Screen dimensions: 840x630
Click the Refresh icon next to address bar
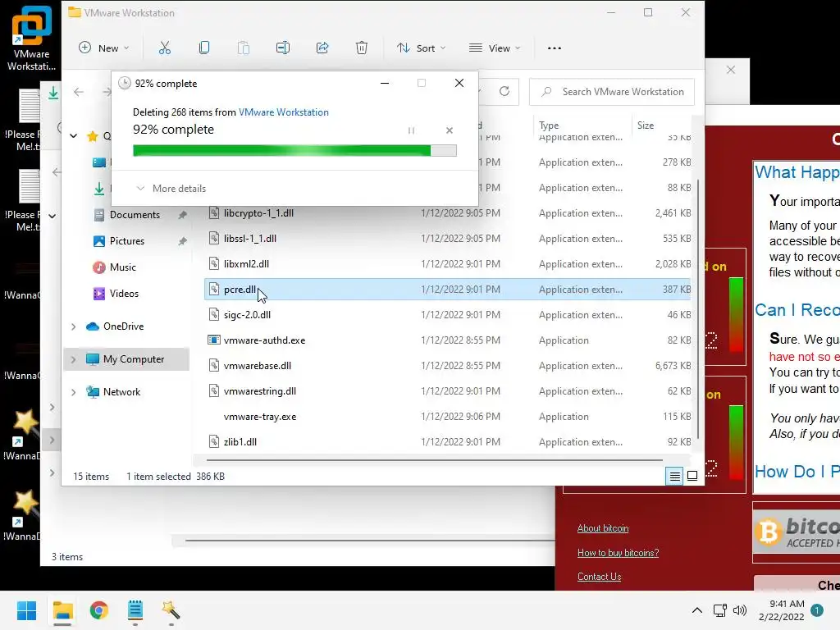coord(504,92)
